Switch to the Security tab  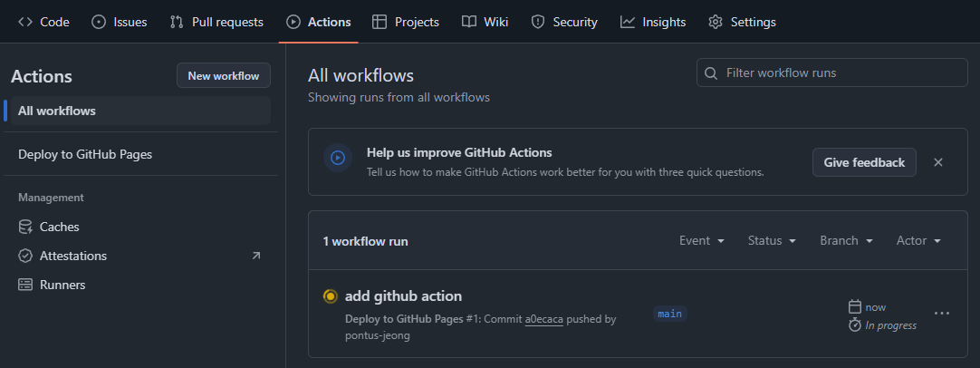pyautogui.click(x=564, y=22)
